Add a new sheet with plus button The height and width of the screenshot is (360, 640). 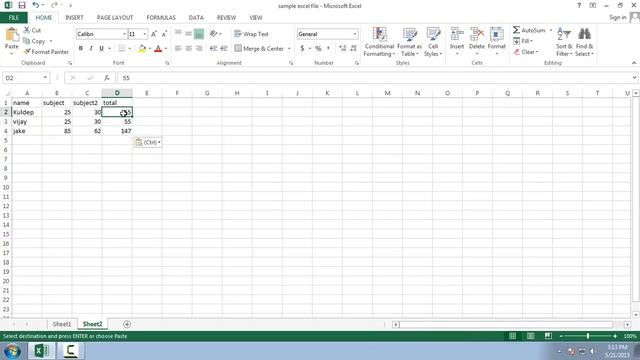[x=127, y=324]
